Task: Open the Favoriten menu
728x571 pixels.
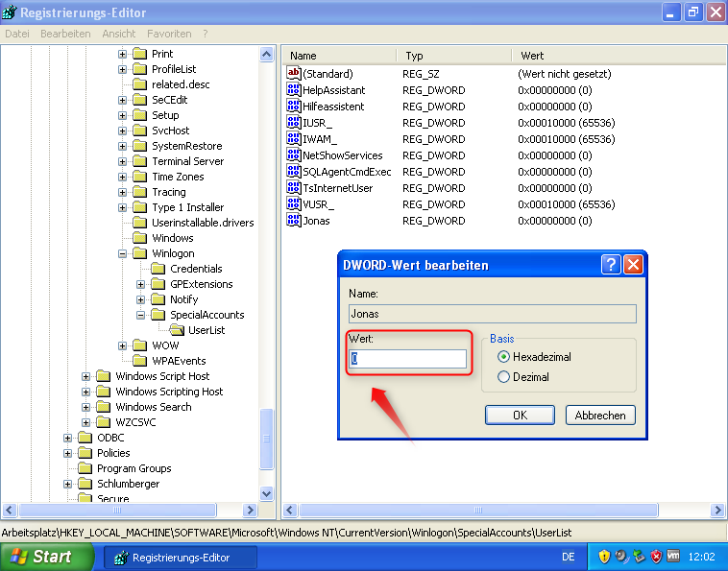Action: 169,34
